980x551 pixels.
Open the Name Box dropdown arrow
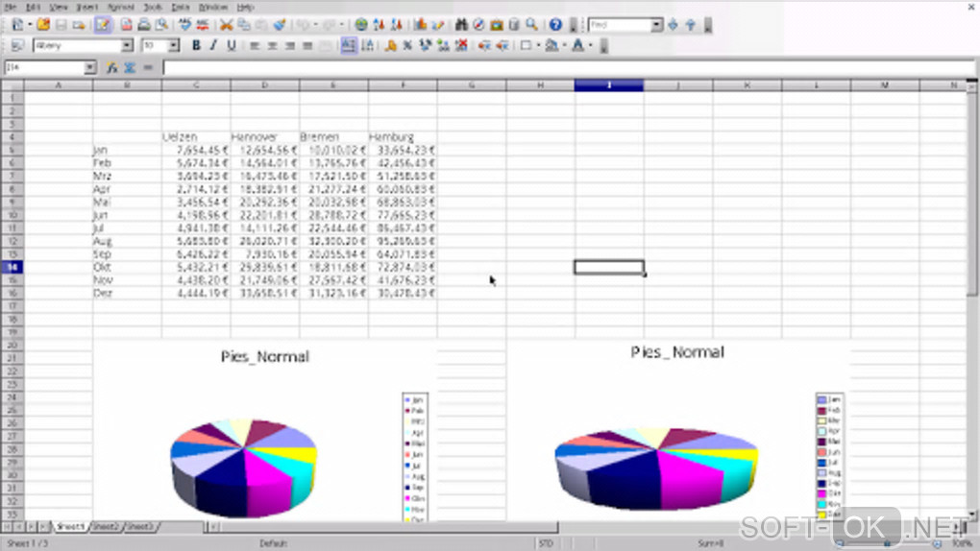click(x=90, y=67)
